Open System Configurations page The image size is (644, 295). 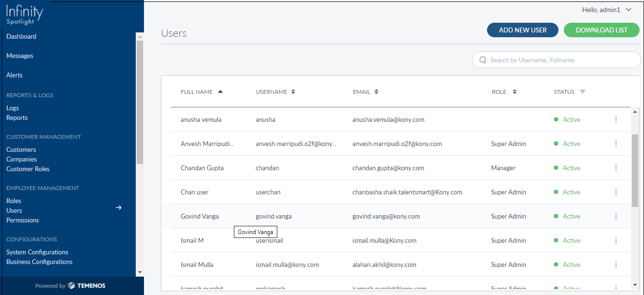pos(37,252)
